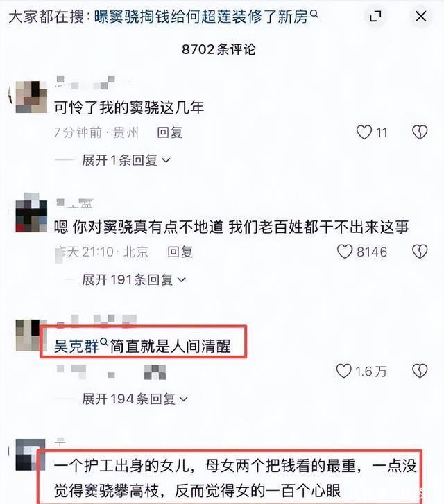Image resolution: width=444 pixels, height=504 pixels.
Task: Click the 吴克群 search keyword link
Action: 76,347
